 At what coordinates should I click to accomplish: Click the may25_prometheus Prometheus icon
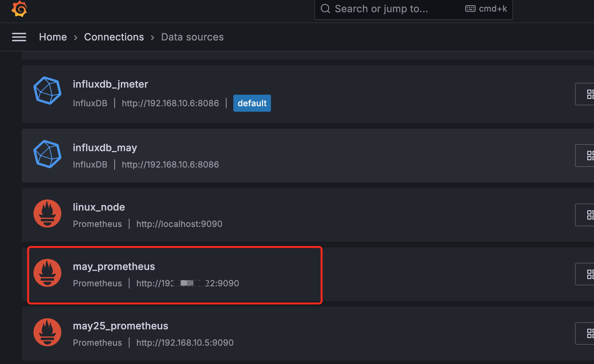coord(48,332)
